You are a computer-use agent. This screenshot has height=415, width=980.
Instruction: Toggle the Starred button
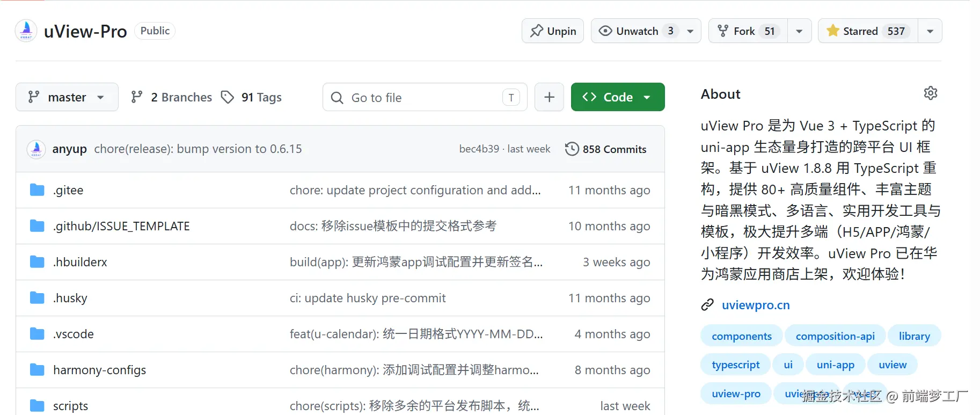868,31
